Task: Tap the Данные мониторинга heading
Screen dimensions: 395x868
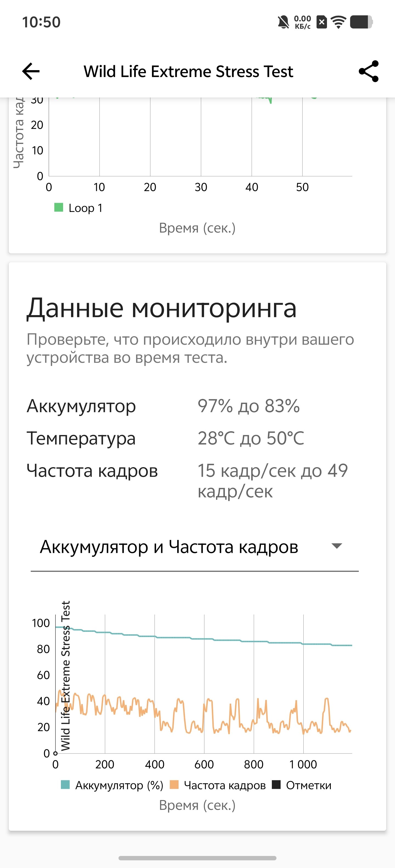Action: [x=162, y=308]
